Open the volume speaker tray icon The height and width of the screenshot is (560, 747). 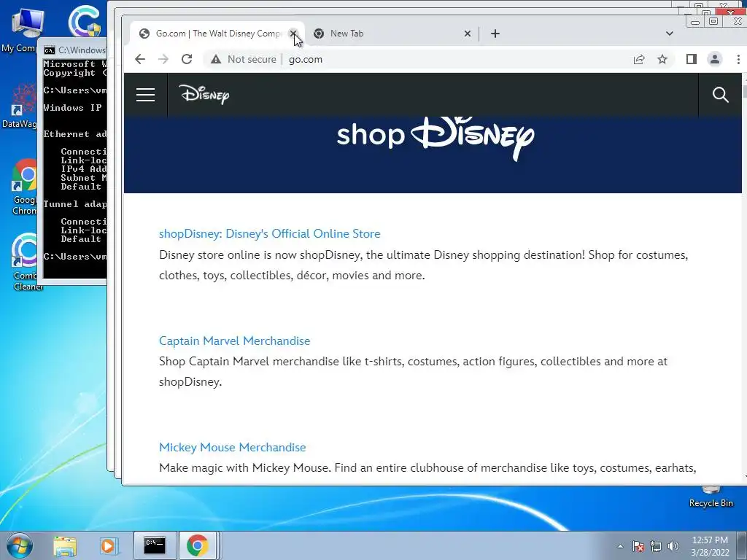pyautogui.click(x=673, y=546)
